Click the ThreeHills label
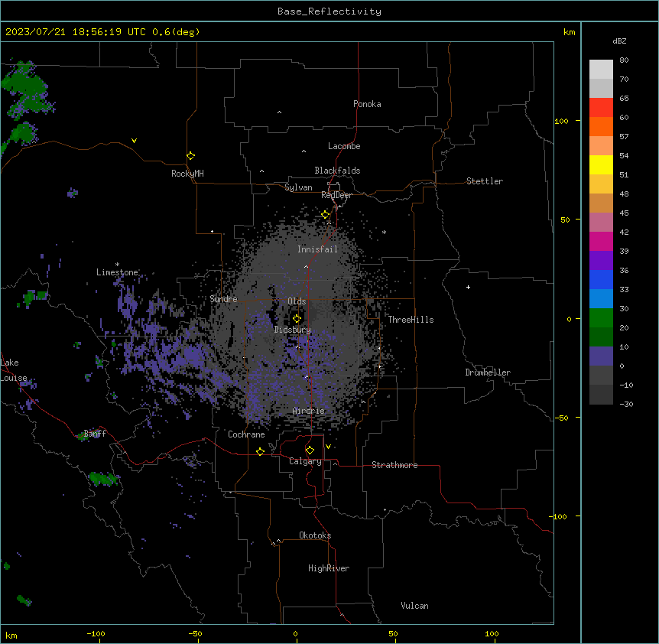The height and width of the screenshot is (644, 659). pos(411,320)
